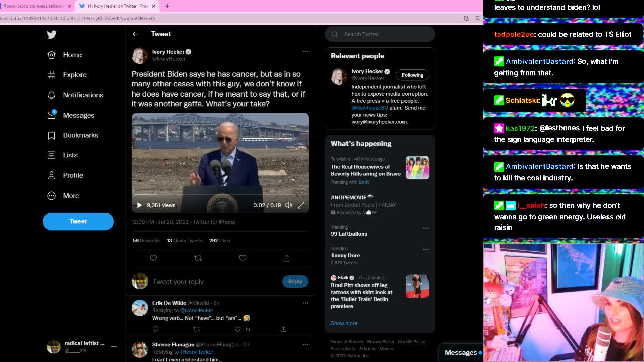Viewport: 644px width, 362px height.
Task: Expand the More menu in sidebar
Action: 63,196
